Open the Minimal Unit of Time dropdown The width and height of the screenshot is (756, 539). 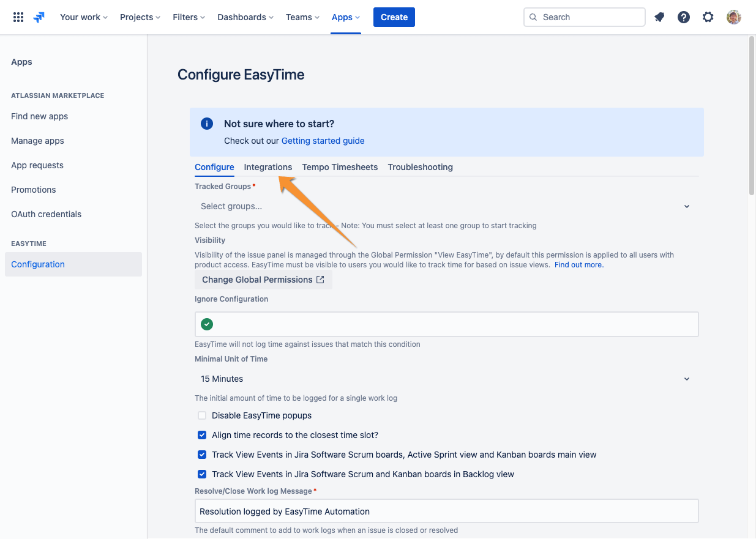(446, 379)
